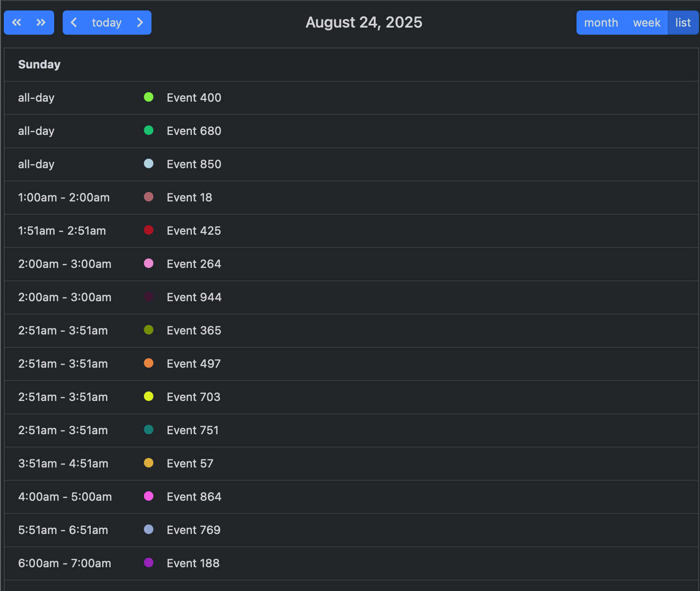The width and height of the screenshot is (700, 591).
Task: Click the yellow dot beside Event 703
Action: point(149,397)
